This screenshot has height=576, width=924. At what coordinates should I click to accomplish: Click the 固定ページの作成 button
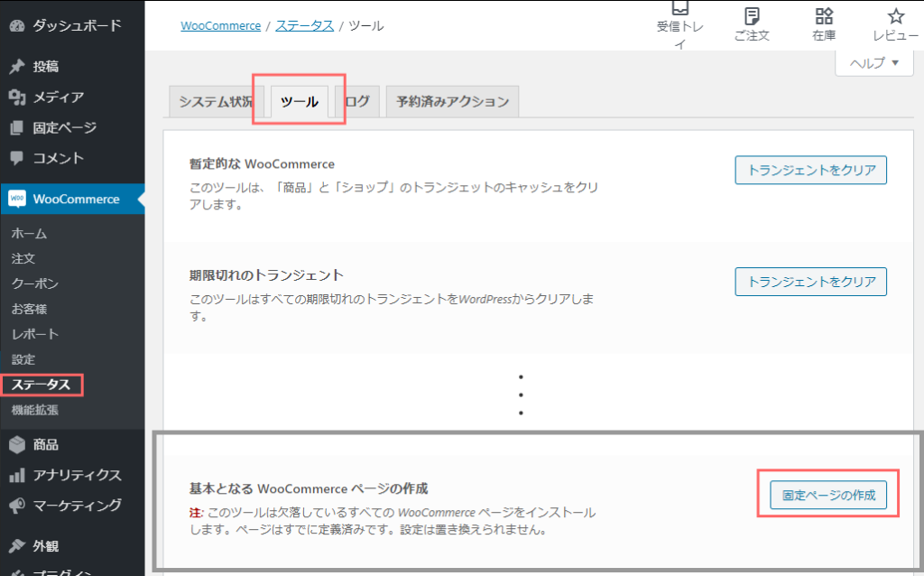click(x=828, y=495)
